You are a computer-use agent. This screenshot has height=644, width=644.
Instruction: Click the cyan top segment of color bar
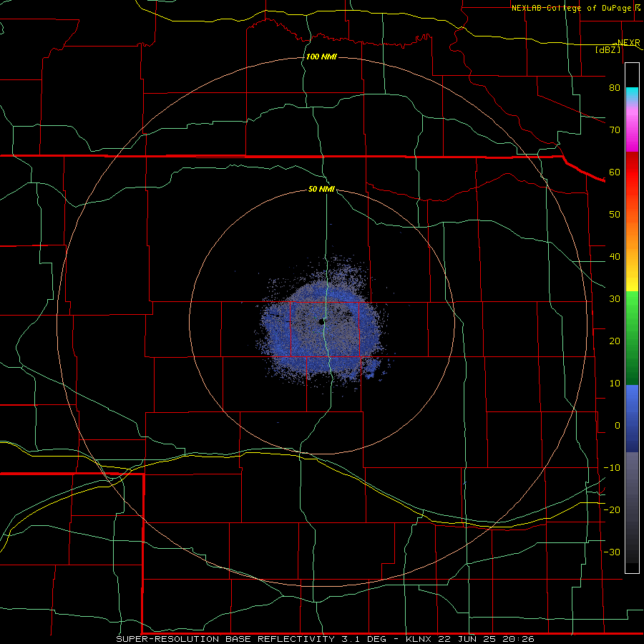(632, 94)
